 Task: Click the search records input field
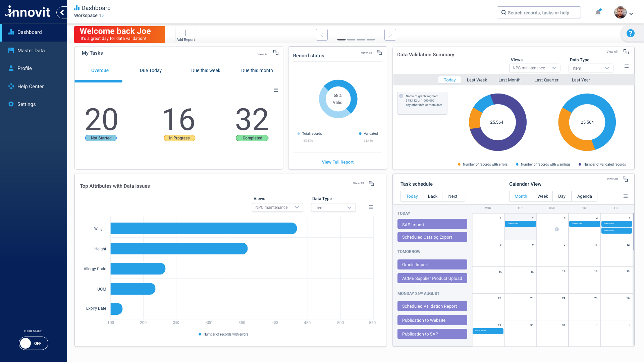coord(538,13)
